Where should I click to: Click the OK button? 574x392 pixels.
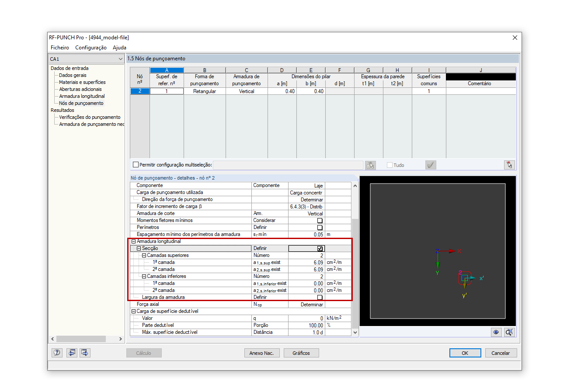465,353
